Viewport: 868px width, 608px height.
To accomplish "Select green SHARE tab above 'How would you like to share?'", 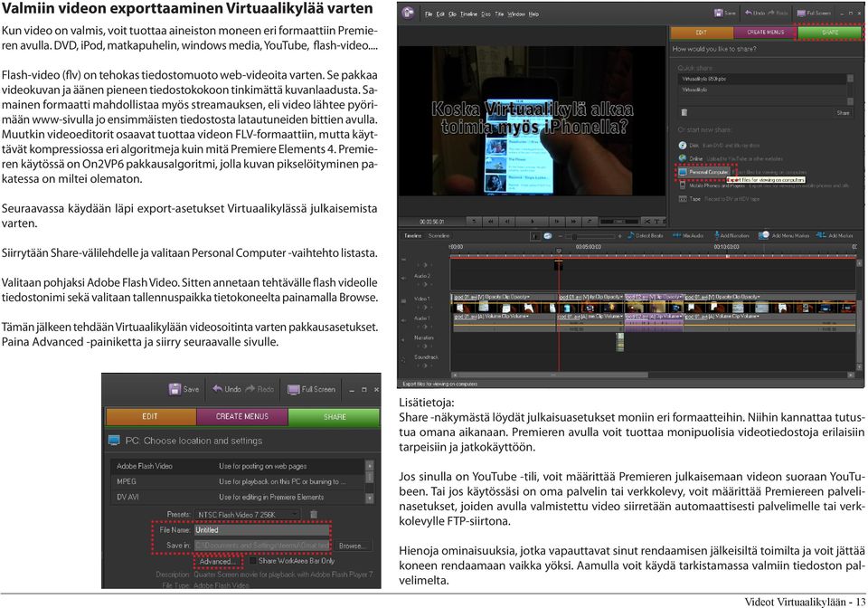I will click(x=830, y=32).
